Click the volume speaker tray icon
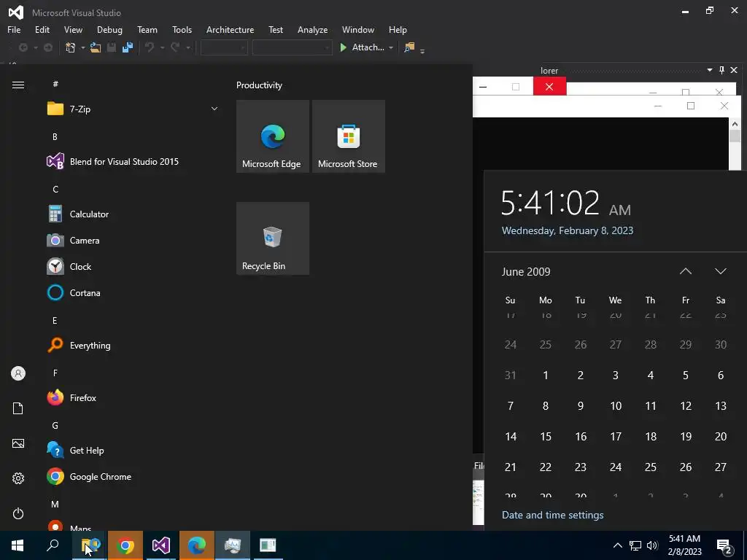 point(652,545)
